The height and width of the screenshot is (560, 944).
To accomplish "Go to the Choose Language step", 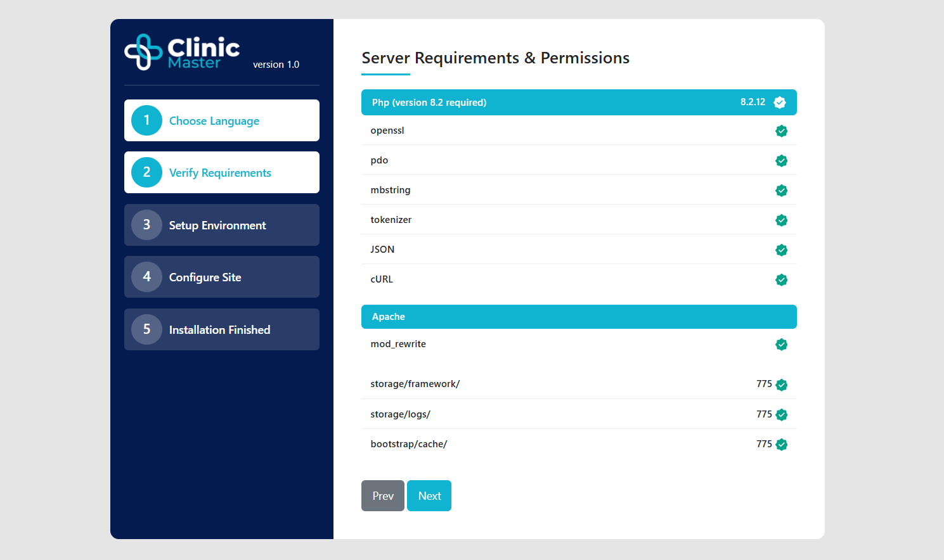I will coord(221,120).
